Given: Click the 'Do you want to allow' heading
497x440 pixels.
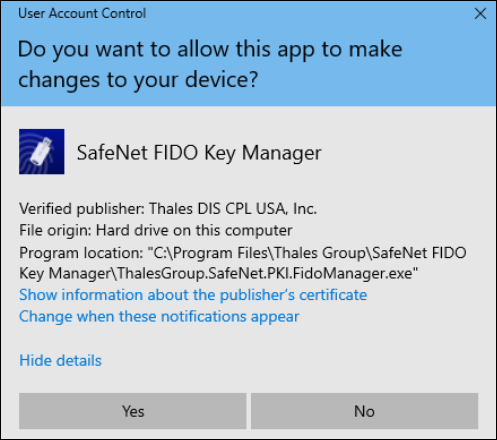Looking at the screenshot, I should click(210, 49).
